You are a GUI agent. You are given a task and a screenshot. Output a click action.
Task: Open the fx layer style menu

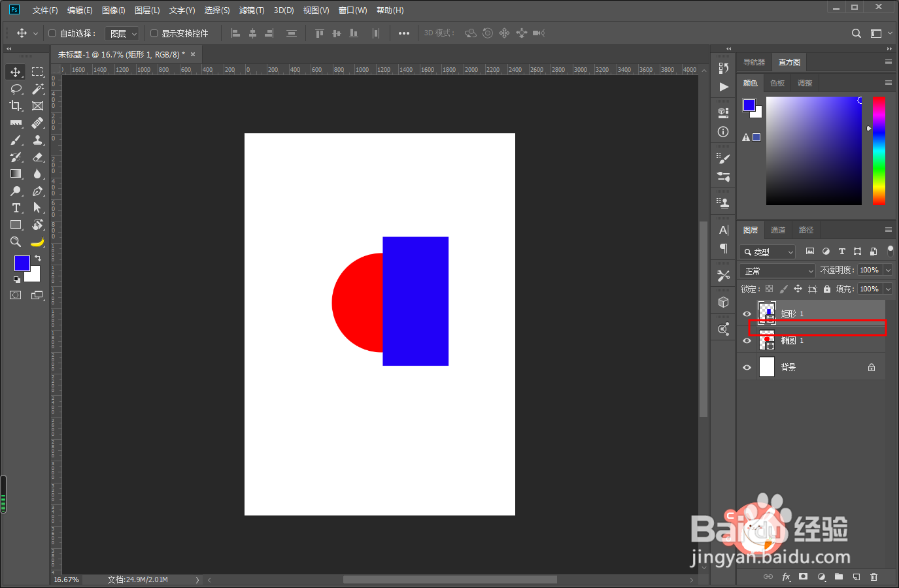coord(786,577)
